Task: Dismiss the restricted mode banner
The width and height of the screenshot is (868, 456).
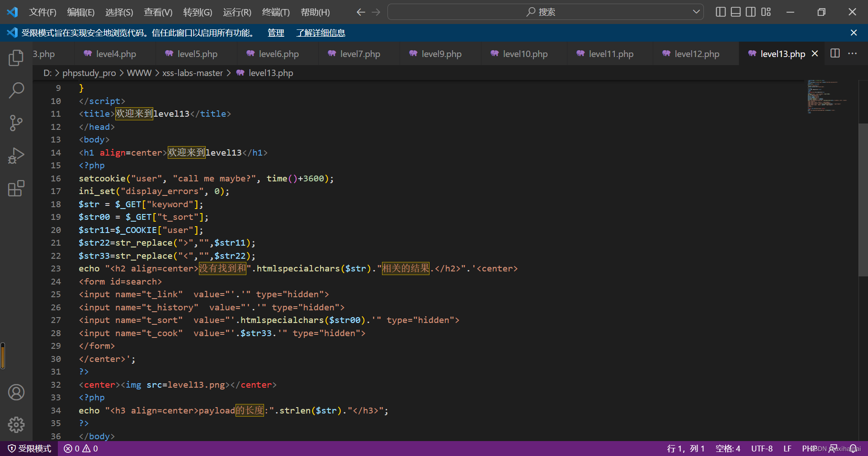Action: point(854,33)
